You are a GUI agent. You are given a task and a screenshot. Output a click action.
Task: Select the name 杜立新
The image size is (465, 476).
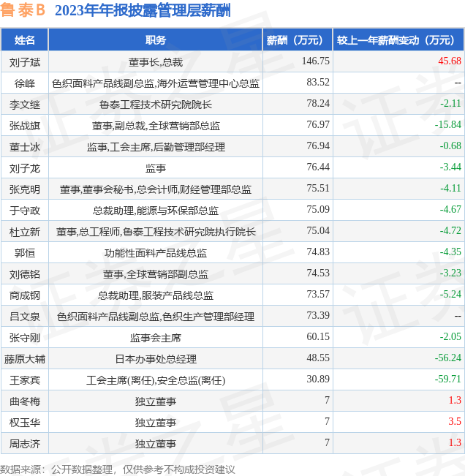point(25,232)
